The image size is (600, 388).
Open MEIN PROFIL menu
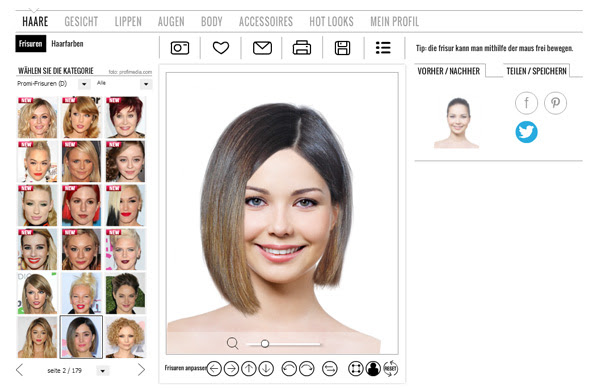pos(395,21)
